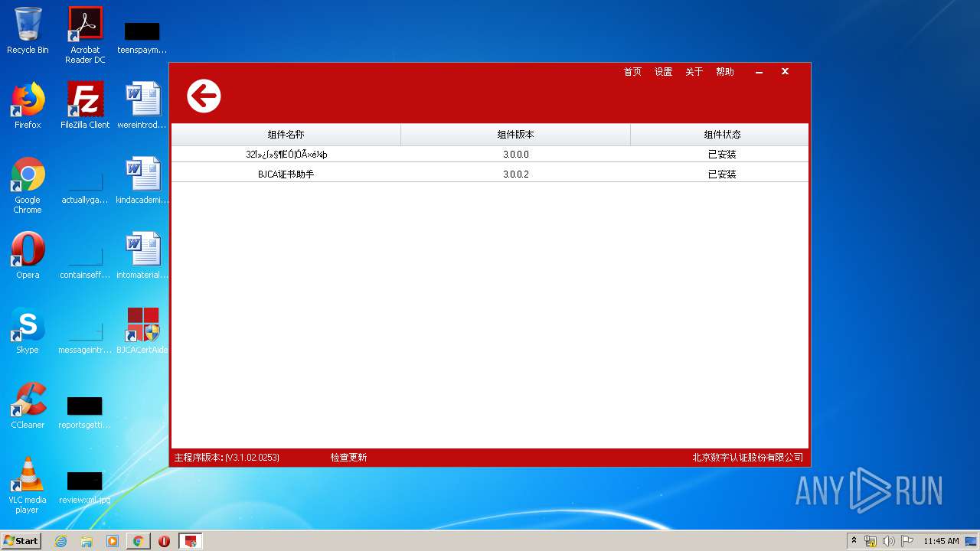Open the wereintrod Word document icon
980x551 pixels.
click(142, 106)
